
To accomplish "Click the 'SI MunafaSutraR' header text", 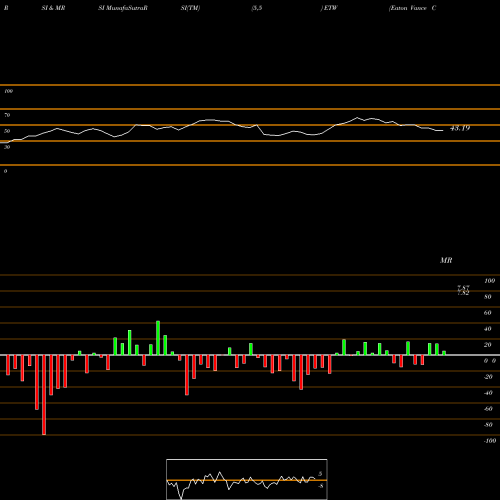I will pyautogui.click(x=123, y=8).
